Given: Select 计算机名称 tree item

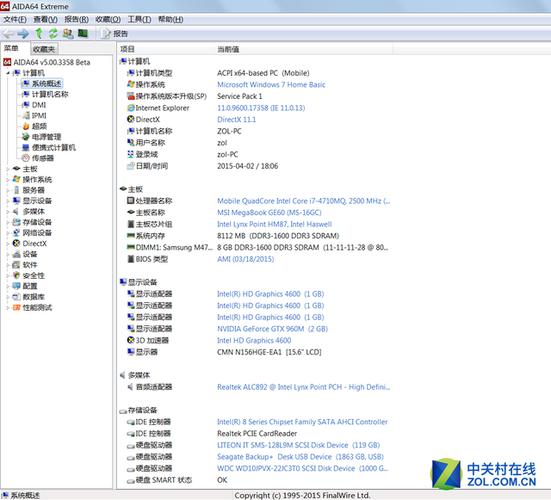Looking at the screenshot, I should 50,94.
